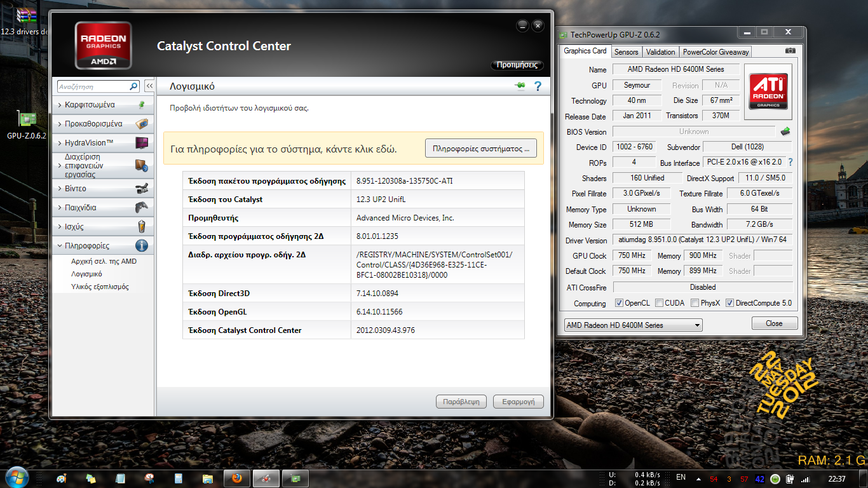This screenshot has width=868, height=488.
Task: Expand the Παιχνίδια section
Action: [103, 208]
